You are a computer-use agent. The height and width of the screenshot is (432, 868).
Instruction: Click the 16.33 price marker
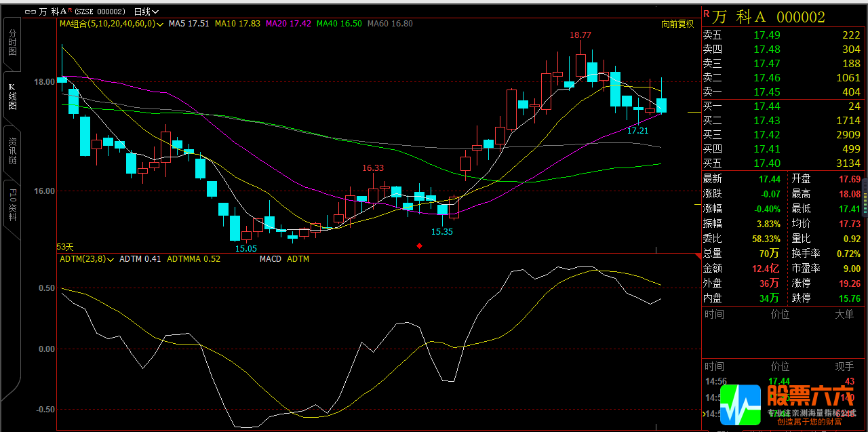click(x=373, y=168)
